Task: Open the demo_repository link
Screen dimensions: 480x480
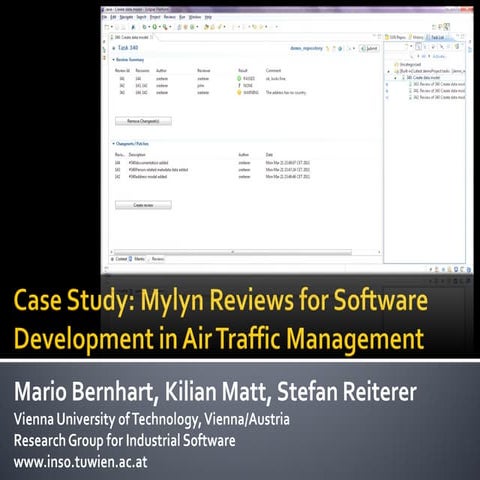Action: click(x=306, y=48)
